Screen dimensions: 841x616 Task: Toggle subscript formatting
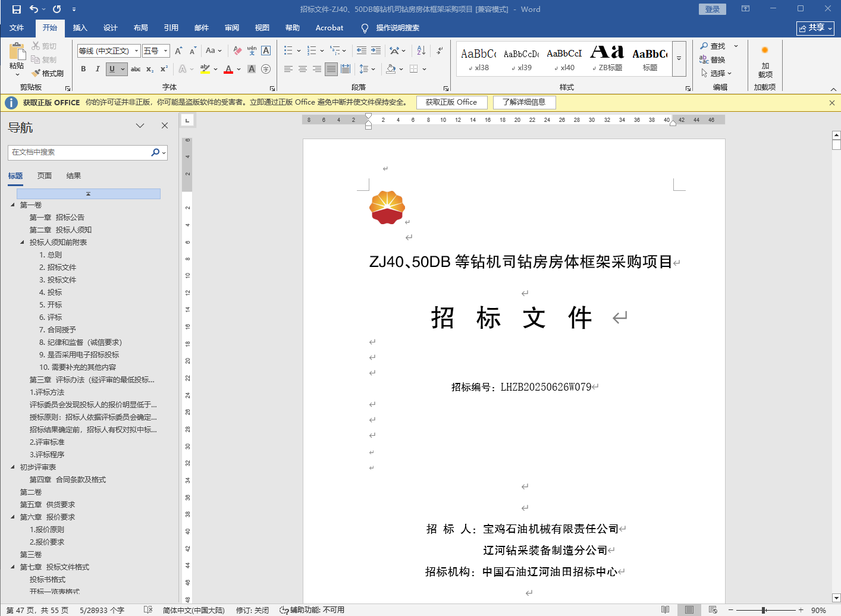click(x=150, y=69)
